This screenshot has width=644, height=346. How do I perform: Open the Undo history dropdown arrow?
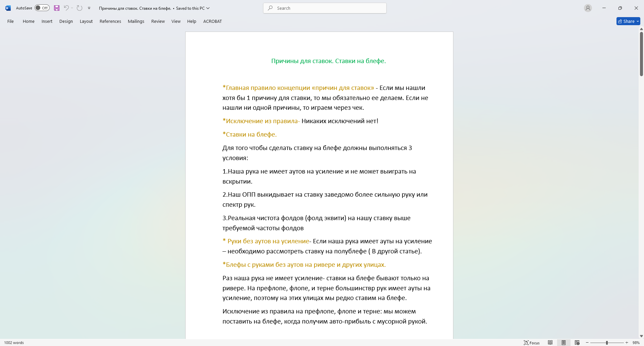(72, 8)
